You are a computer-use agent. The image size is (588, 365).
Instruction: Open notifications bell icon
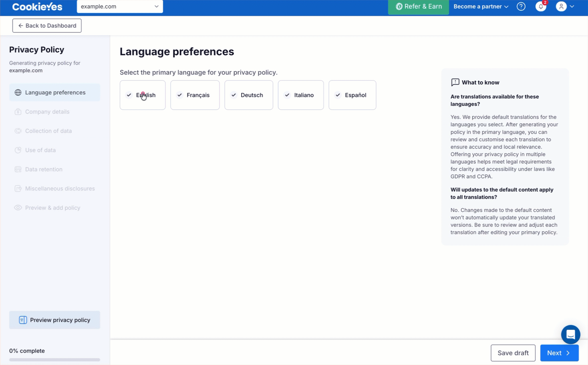(541, 7)
